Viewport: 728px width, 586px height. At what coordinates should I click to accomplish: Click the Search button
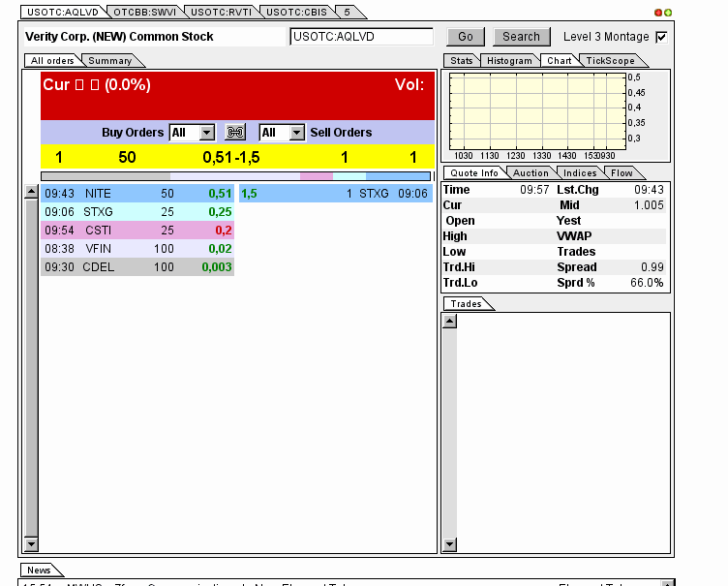(521, 37)
